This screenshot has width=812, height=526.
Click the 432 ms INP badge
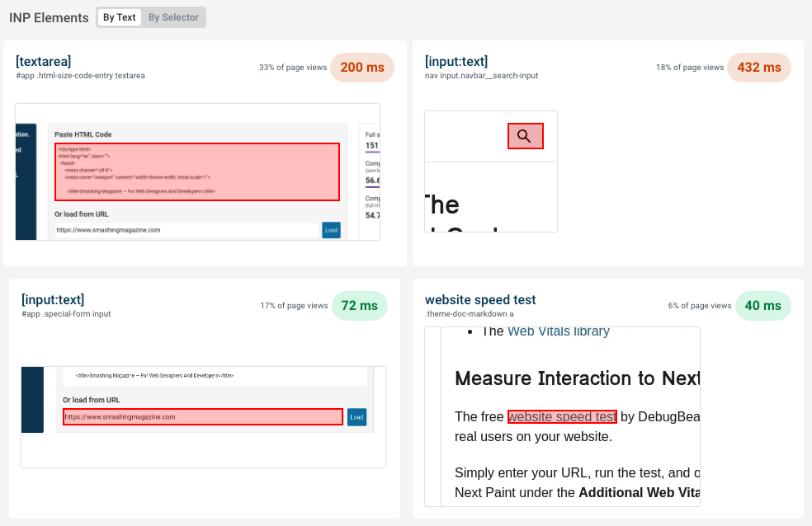759,68
